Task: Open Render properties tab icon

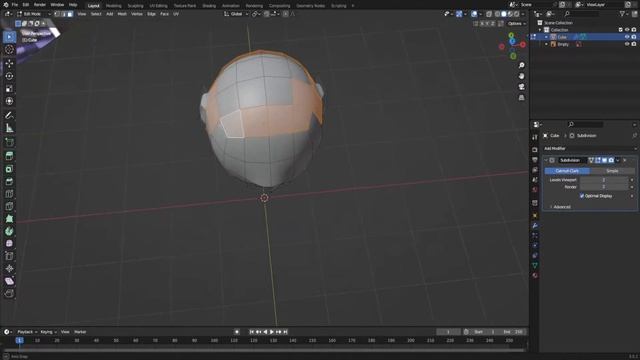Action: [535, 150]
